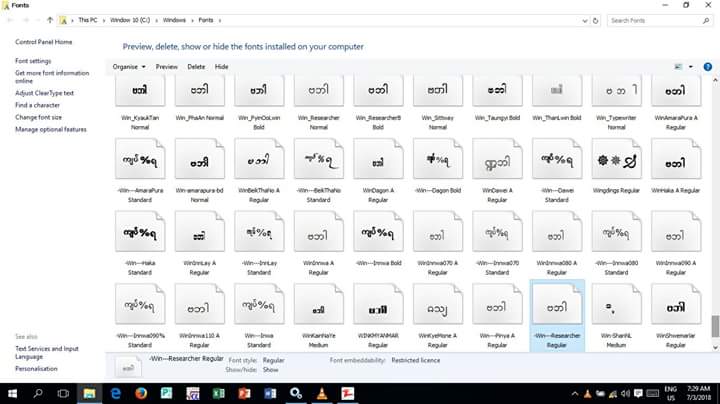Open Personalisation link
The height and width of the screenshot is (404, 720).
pyautogui.click(x=36, y=369)
